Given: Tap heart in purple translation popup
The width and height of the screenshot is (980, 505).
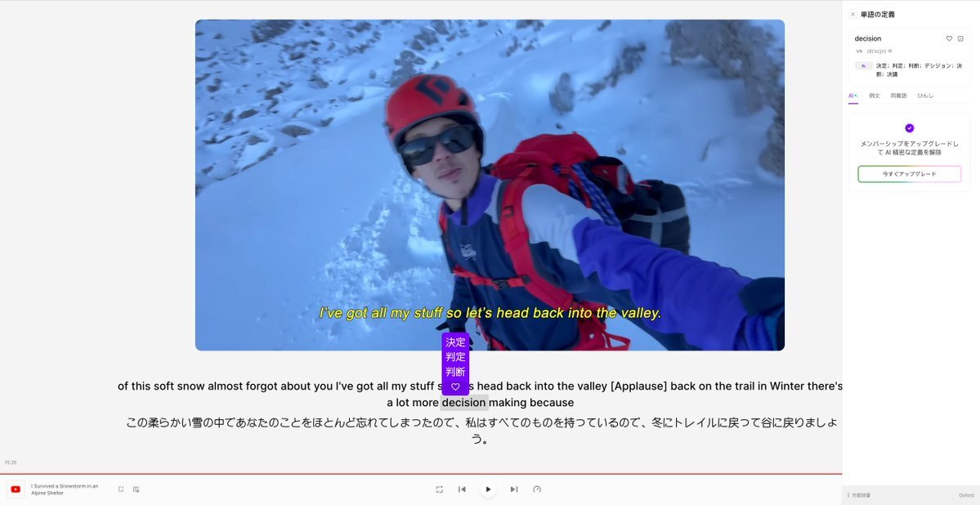Looking at the screenshot, I should coord(455,387).
